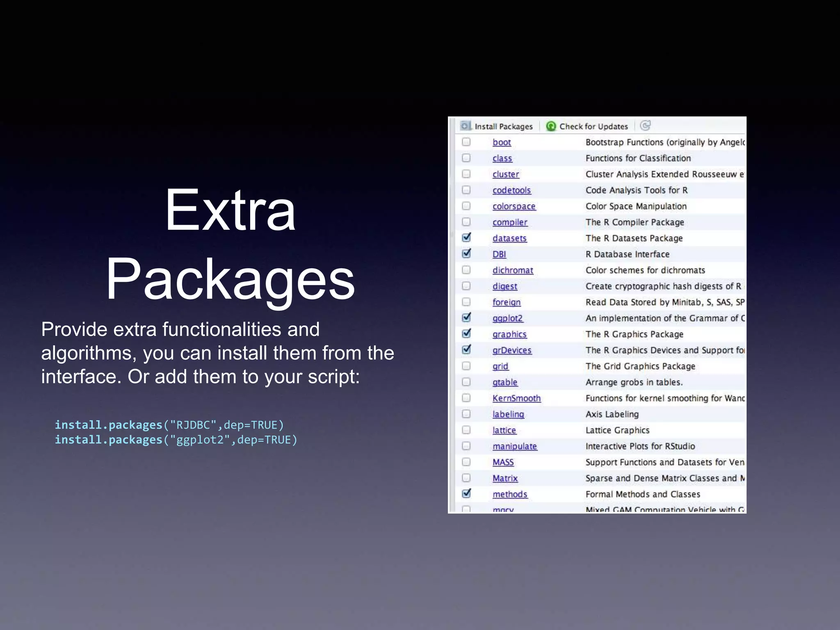Open the KernSmooth package link
Image resolution: width=840 pixels, height=630 pixels.
click(x=516, y=398)
